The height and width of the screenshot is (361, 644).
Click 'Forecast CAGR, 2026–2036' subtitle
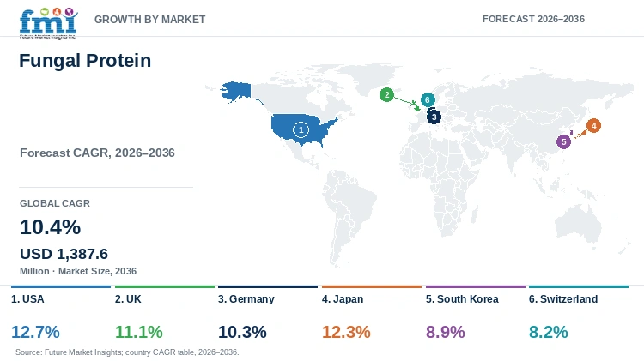(97, 153)
